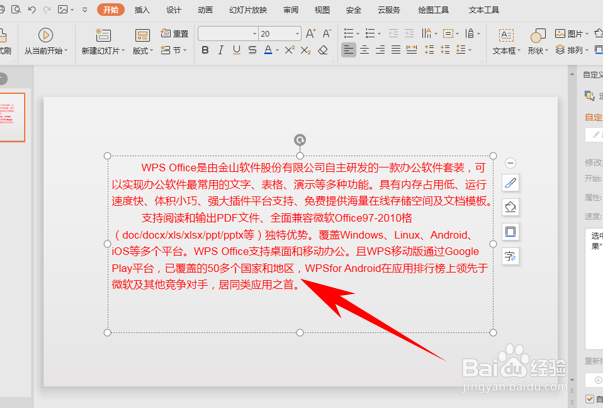The image size is (603, 408).
Task: Decrease font size with A- icon
Action: (326, 34)
